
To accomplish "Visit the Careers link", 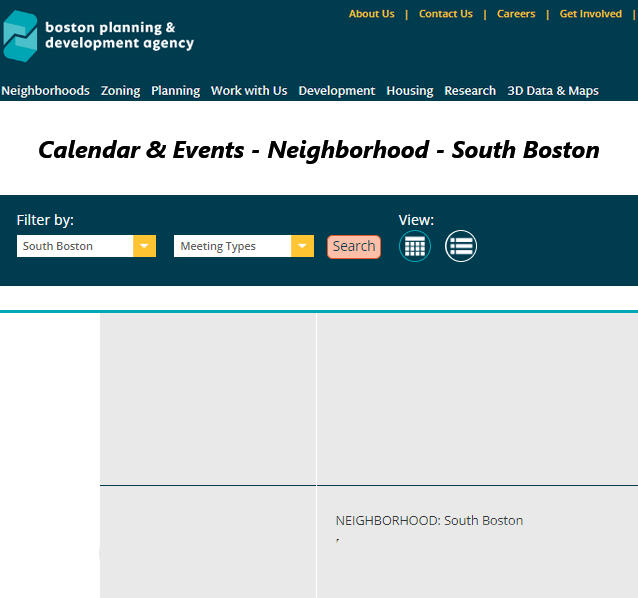I will (x=516, y=14).
